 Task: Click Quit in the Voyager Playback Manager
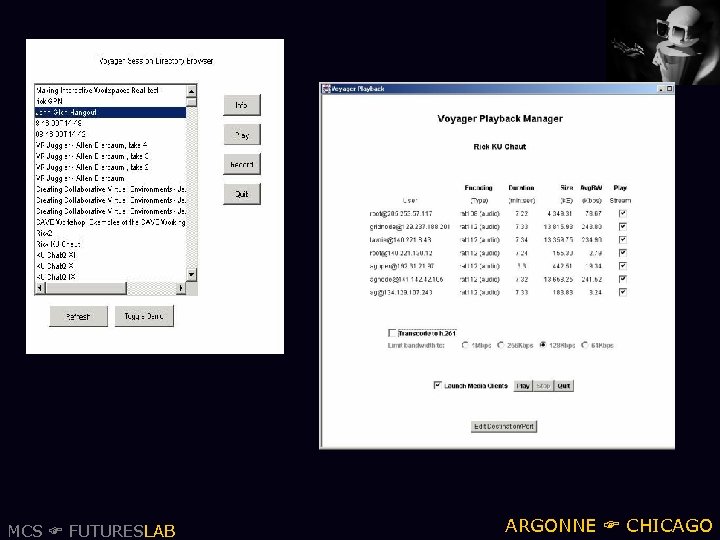[564, 386]
